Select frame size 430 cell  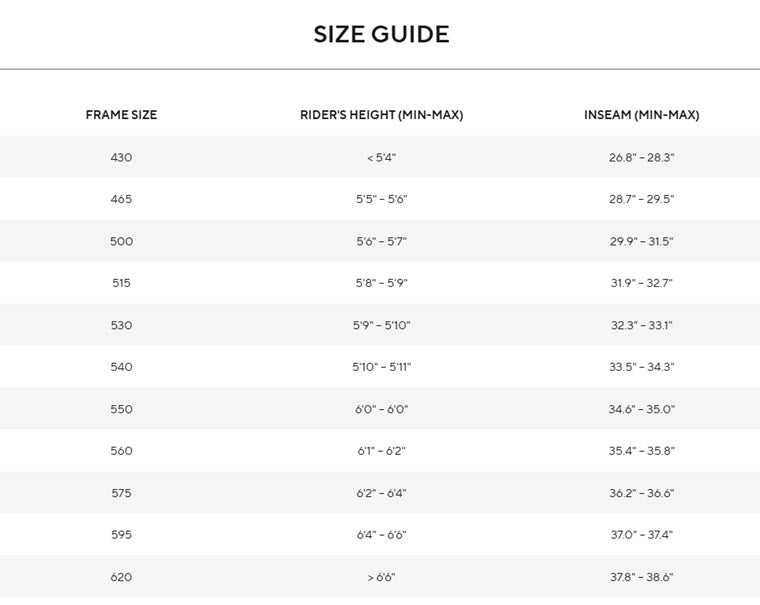click(121, 158)
